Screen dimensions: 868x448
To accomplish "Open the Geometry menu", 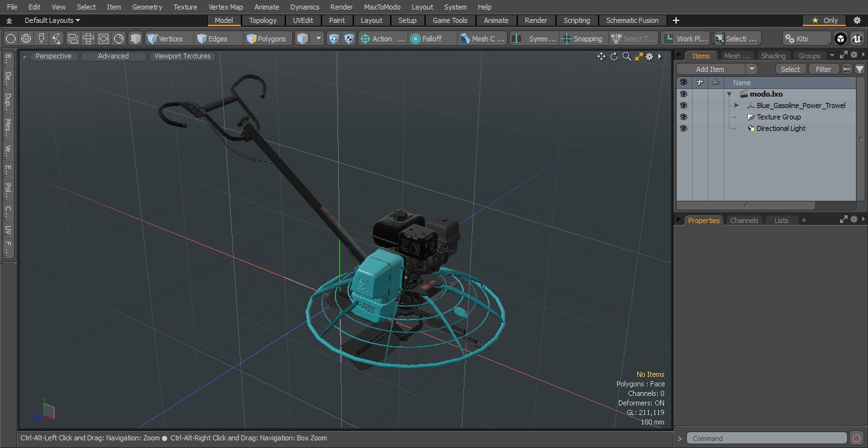I will 147,7.
